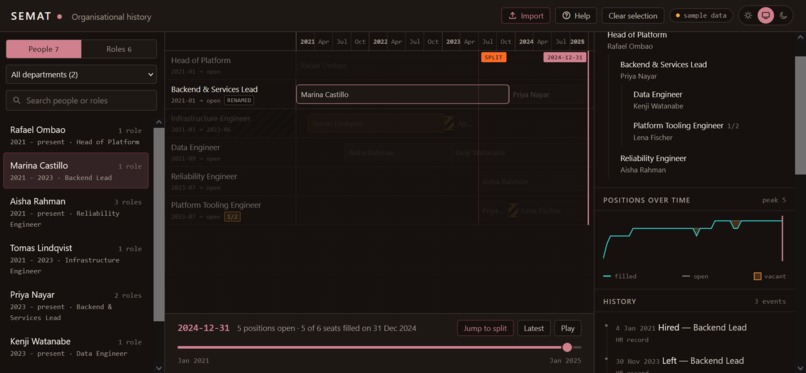The height and width of the screenshot is (373, 806).
Task: Select Tomas Lindqvist timeline bar
Action: click(376, 124)
